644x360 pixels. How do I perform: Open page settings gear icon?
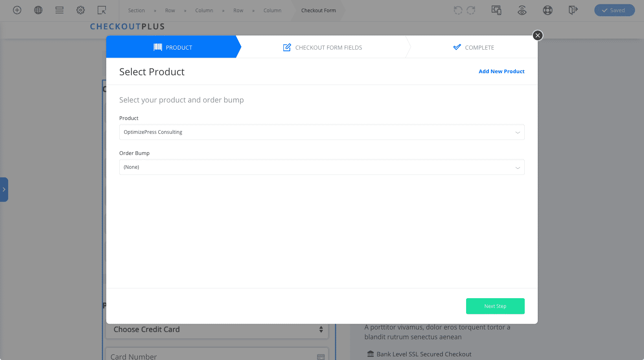coord(81,10)
